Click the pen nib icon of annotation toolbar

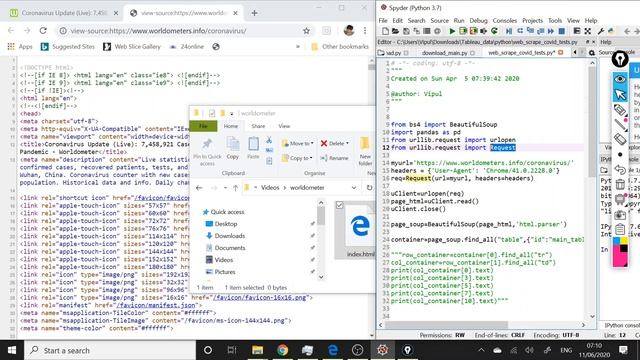coord(620,60)
